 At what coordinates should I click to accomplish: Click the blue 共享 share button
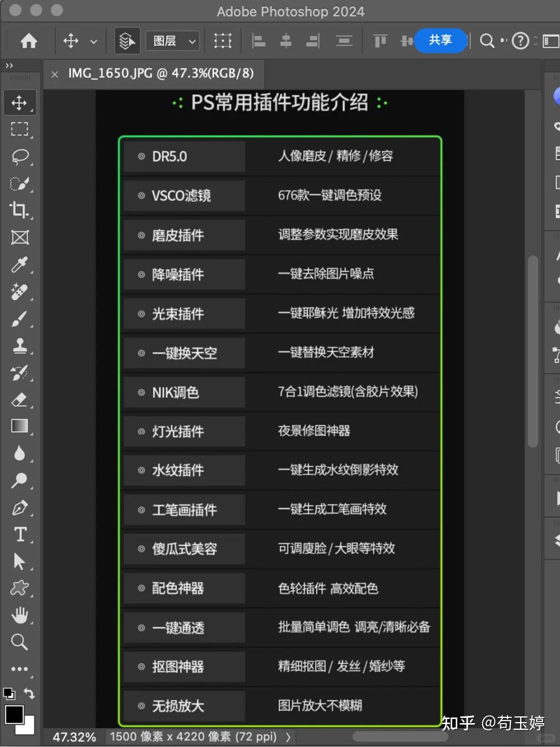coord(441,40)
